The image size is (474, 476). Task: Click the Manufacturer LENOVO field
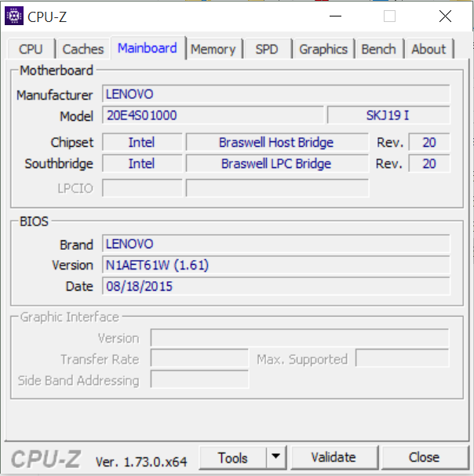[x=276, y=95]
